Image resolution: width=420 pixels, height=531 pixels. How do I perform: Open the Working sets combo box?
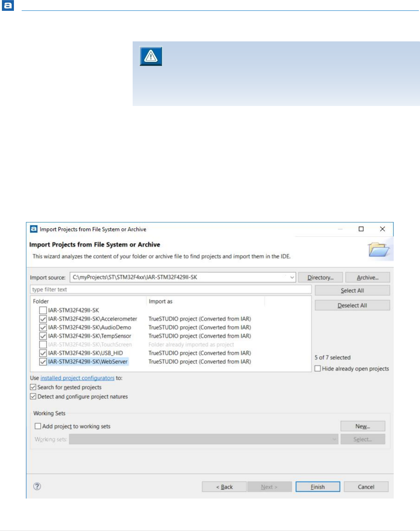[204, 439]
